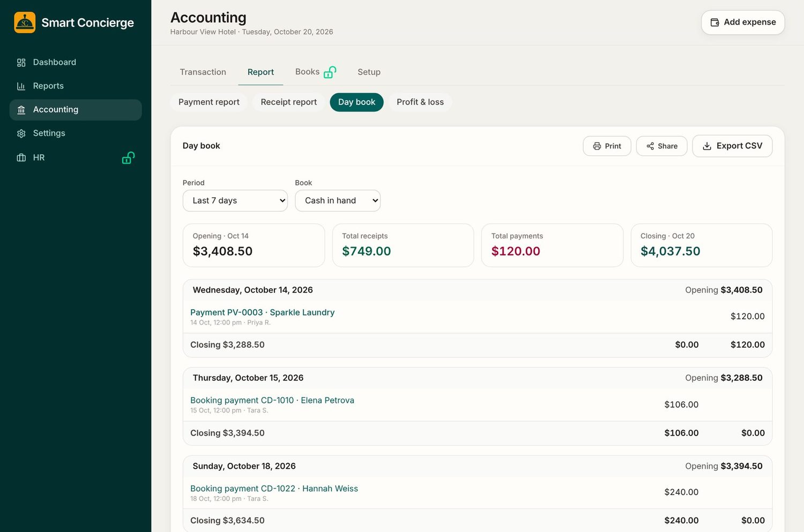Image resolution: width=804 pixels, height=532 pixels.
Task: Click the Closing Oct 20 balance card
Action: tap(702, 245)
